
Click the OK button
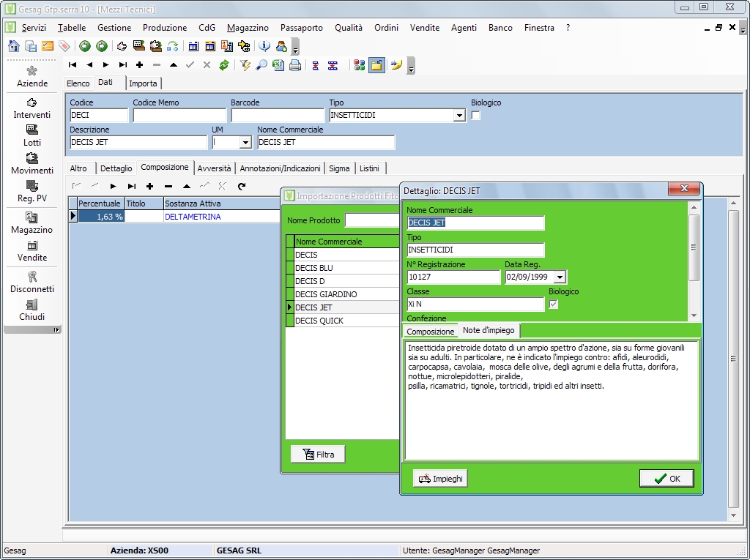pyautogui.click(x=667, y=479)
